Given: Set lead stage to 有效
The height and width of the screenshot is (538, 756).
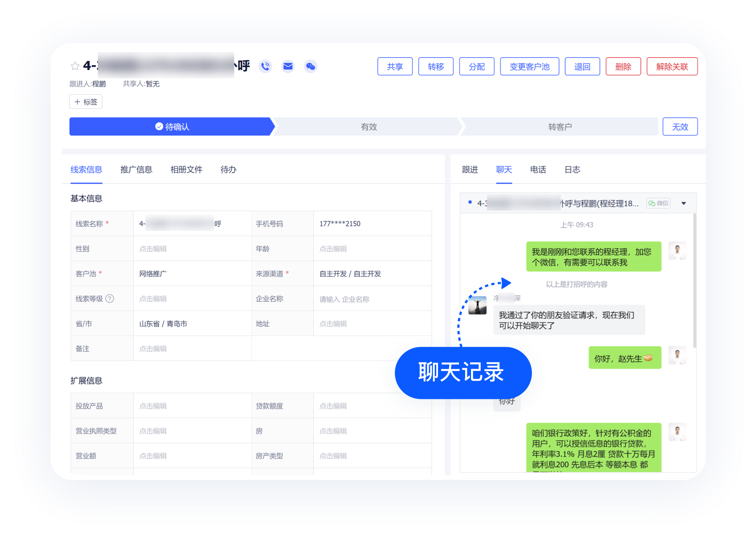Looking at the screenshot, I should 368,127.
